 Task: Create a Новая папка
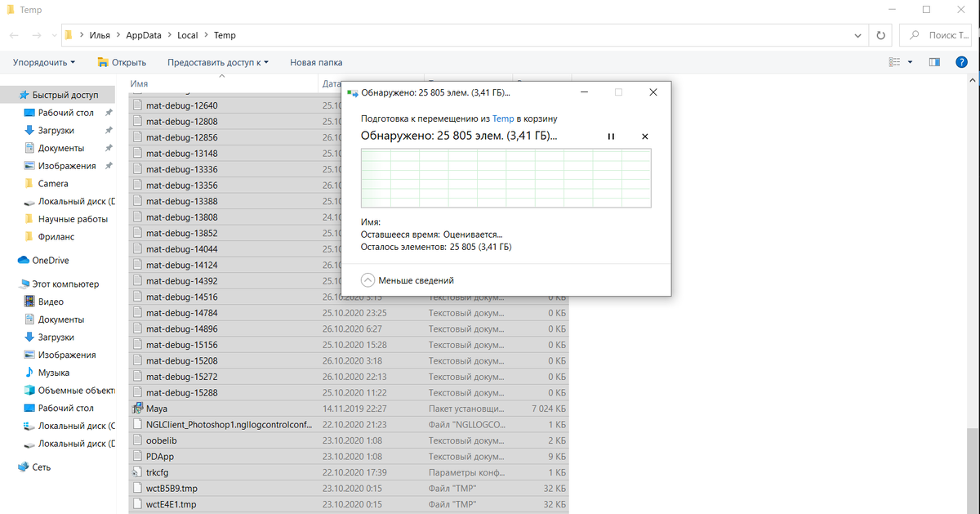pos(316,62)
